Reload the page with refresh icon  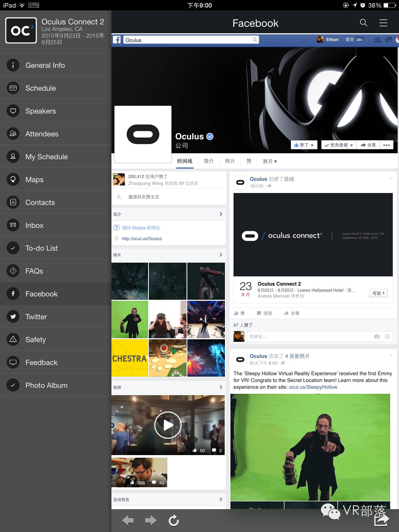point(174,520)
